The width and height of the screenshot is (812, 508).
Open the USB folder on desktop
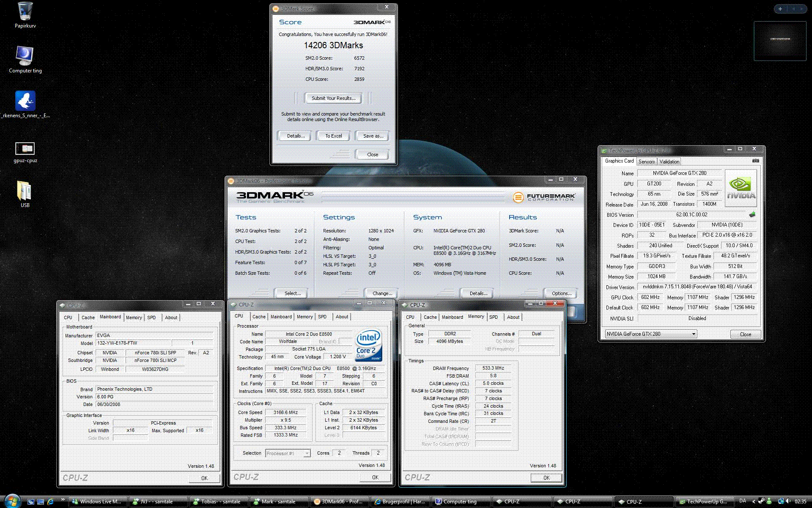(x=25, y=190)
